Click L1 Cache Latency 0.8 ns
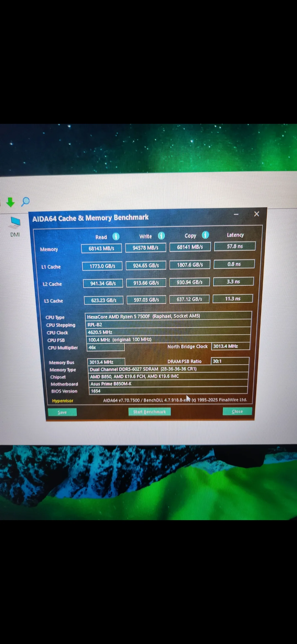This screenshot has height=644, width=297. pyautogui.click(x=234, y=264)
